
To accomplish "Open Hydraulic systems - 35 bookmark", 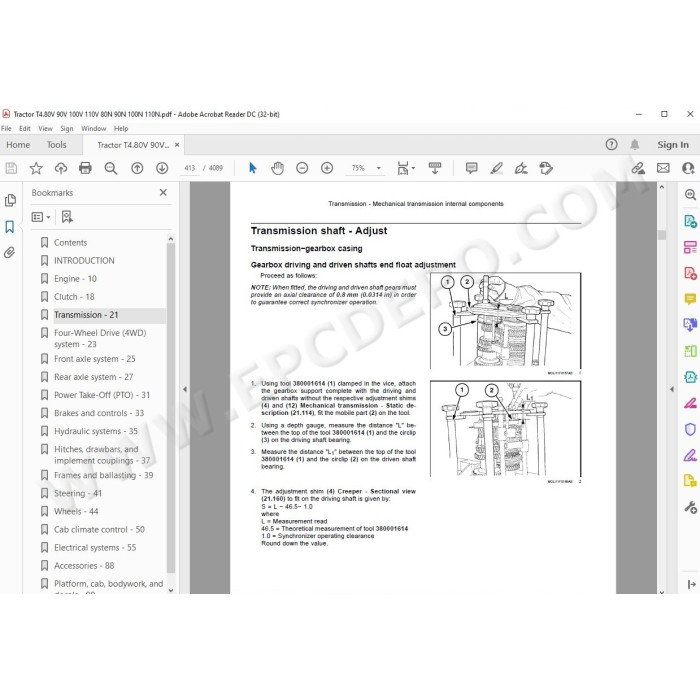I will tap(96, 432).
